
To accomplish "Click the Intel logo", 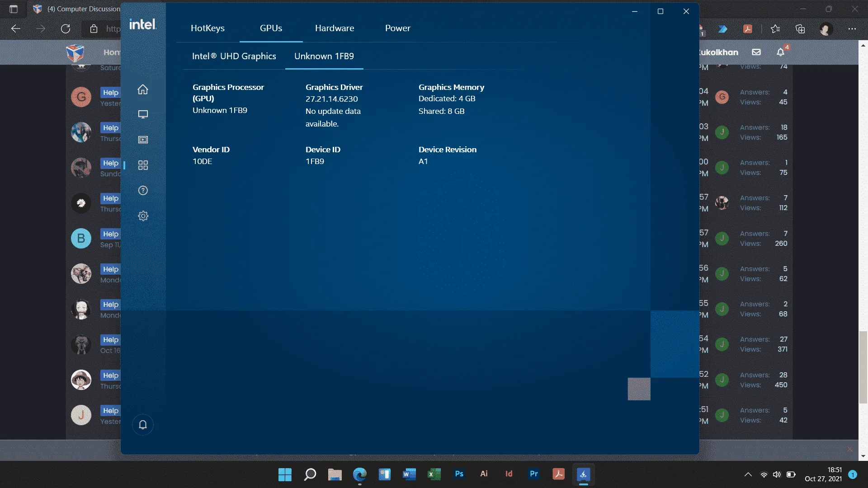I will (x=143, y=24).
